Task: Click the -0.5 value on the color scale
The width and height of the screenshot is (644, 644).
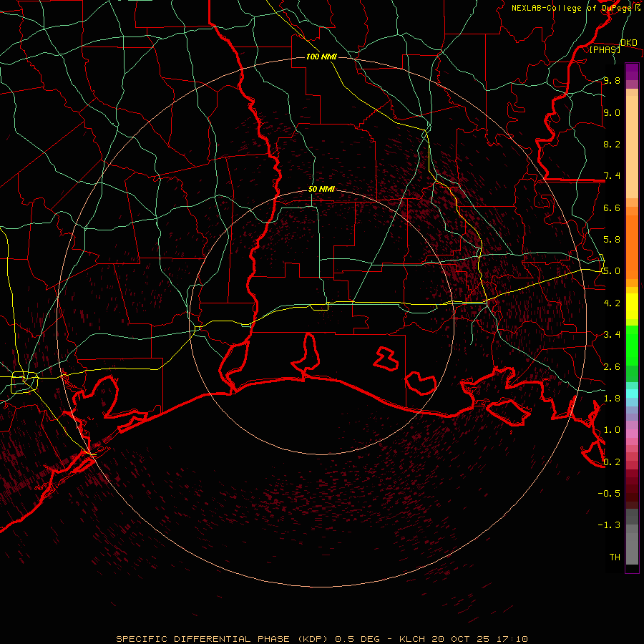Action: click(609, 494)
